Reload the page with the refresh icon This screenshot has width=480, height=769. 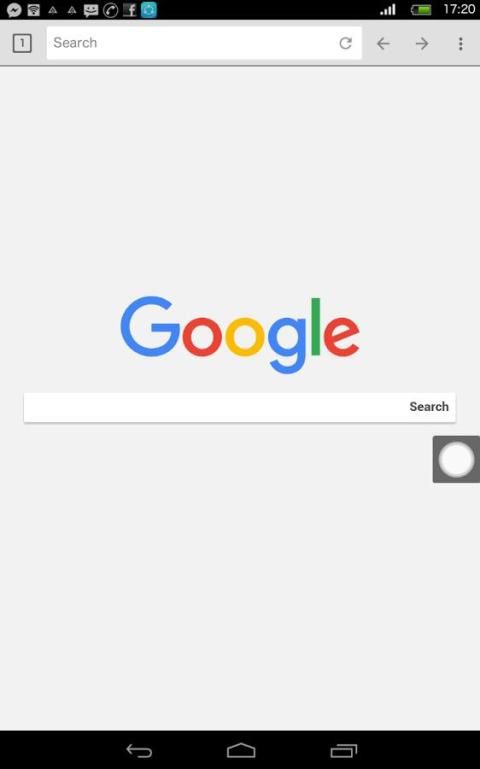click(346, 43)
